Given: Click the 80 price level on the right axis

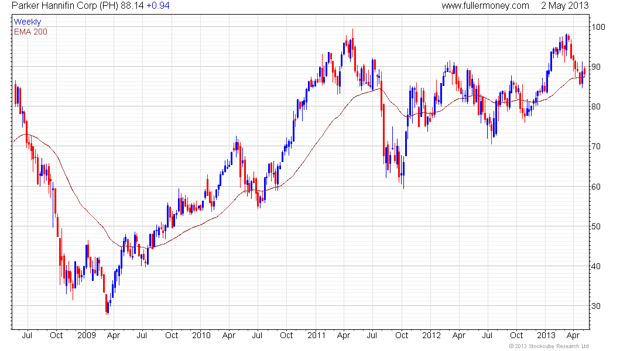Looking at the screenshot, I should tap(596, 106).
